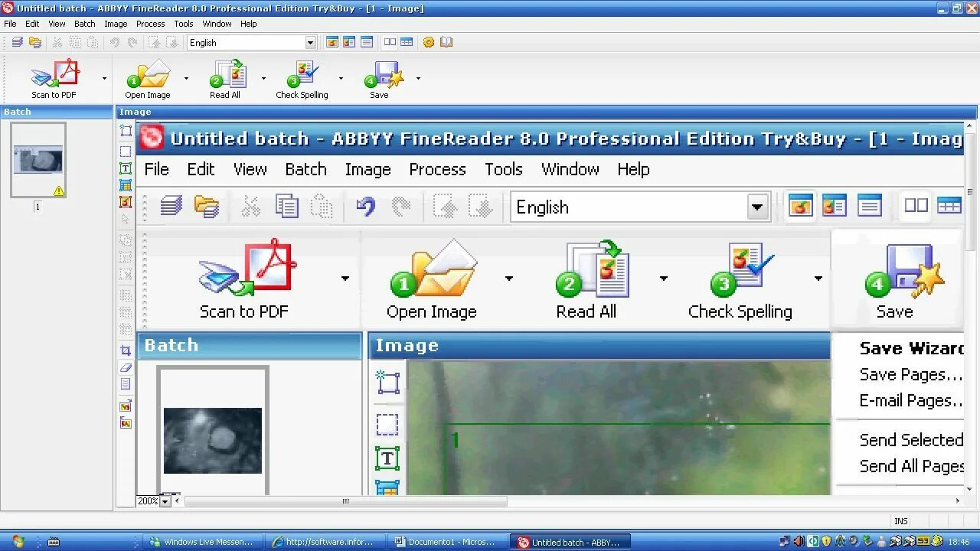The width and height of the screenshot is (980, 551).
Task: Click the Copy icon in top toolbar
Action: (x=75, y=43)
